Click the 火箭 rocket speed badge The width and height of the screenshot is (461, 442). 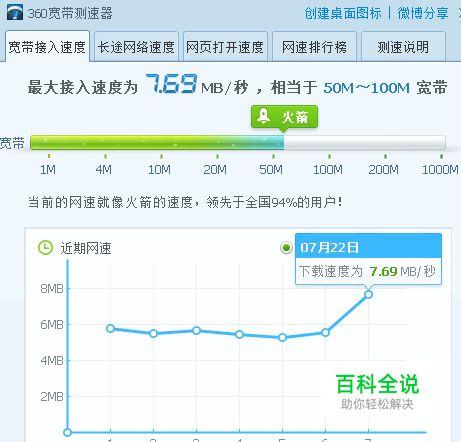tap(284, 117)
